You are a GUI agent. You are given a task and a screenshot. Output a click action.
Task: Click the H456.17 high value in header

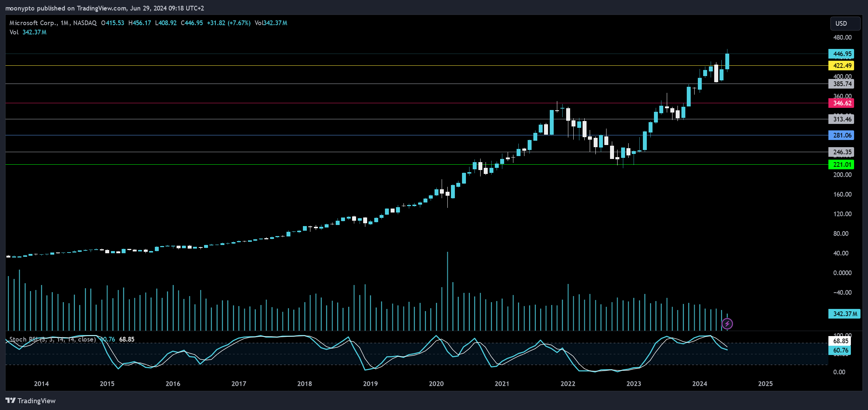[x=139, y=23]
